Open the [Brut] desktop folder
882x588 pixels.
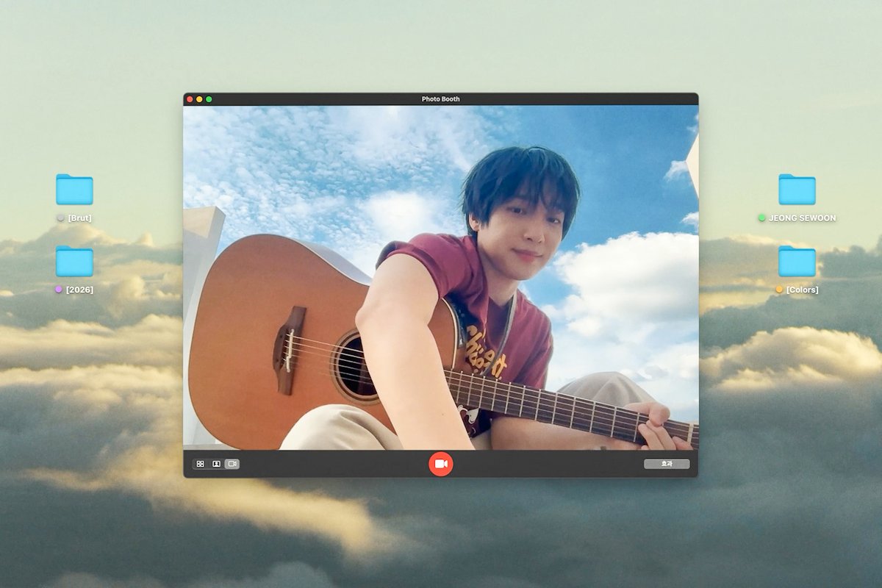coord(74,190)
